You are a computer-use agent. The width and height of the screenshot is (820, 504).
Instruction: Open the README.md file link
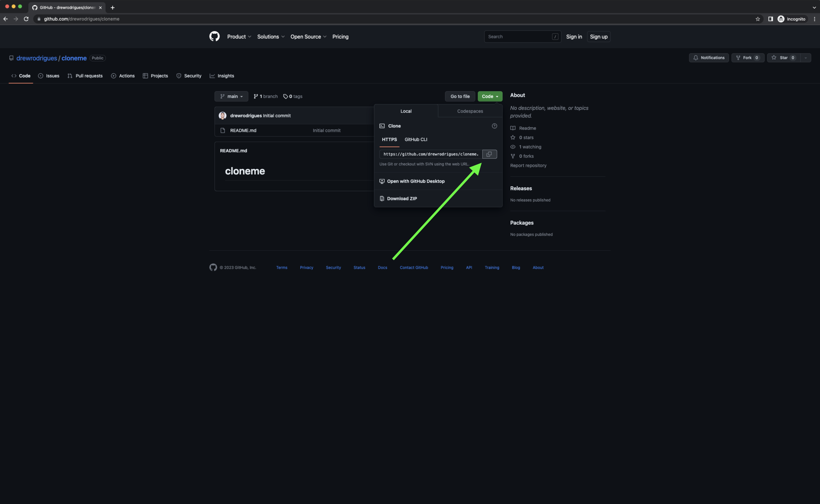click(243, 130)
